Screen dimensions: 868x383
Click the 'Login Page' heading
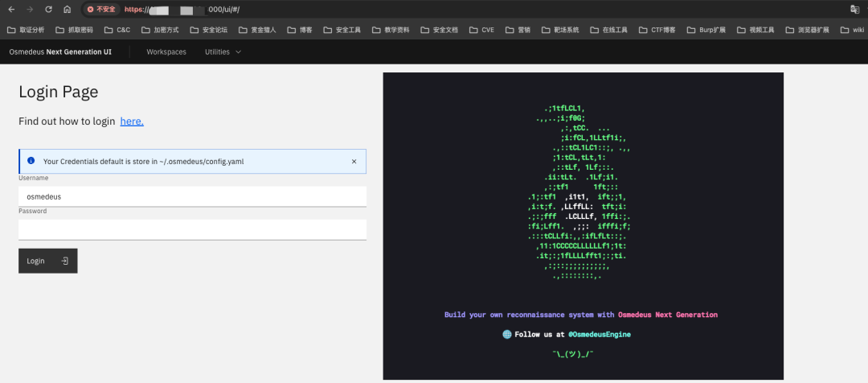(59, 92)
